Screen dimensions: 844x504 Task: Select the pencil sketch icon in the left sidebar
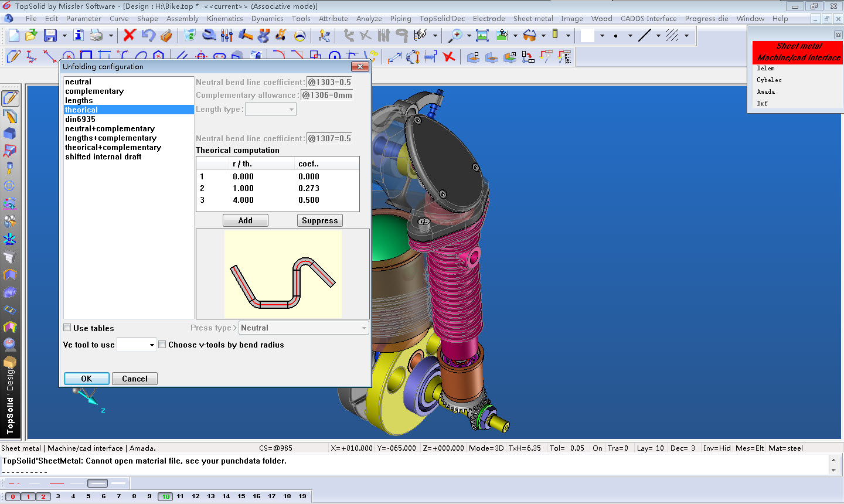click(x=10, y=98)
